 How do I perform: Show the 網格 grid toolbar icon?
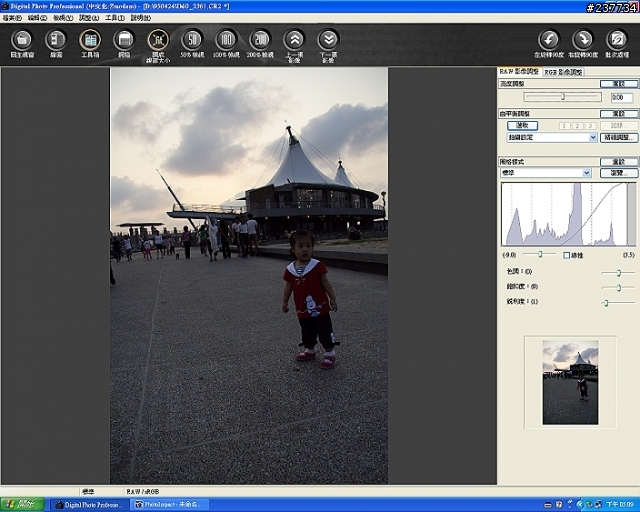(x=124, y=40)
